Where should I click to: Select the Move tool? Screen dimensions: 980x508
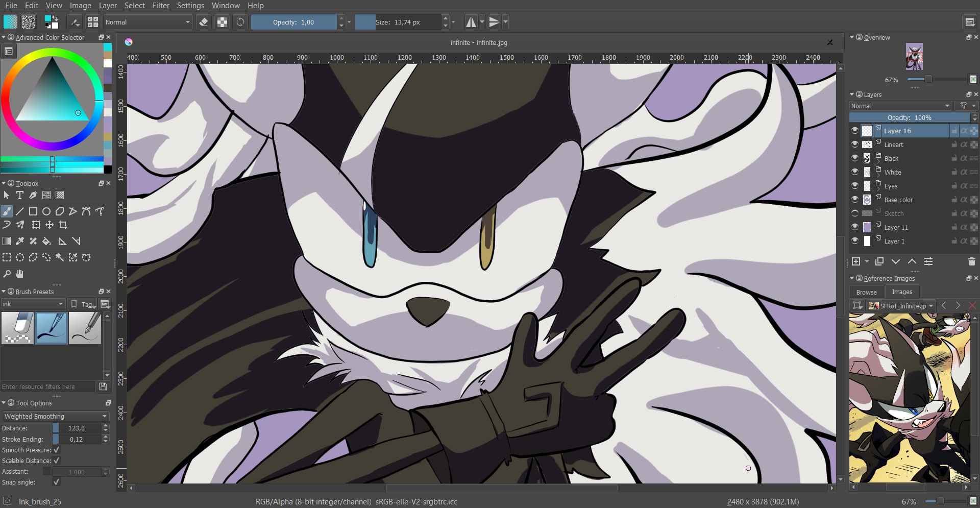pos(50,225)
